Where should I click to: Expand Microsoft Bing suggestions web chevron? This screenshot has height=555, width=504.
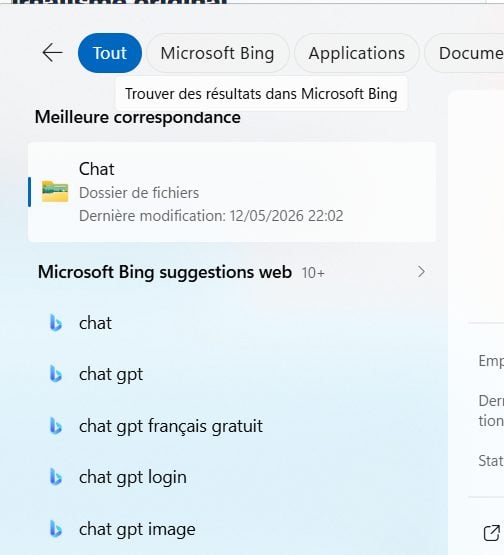click(421, 272)
